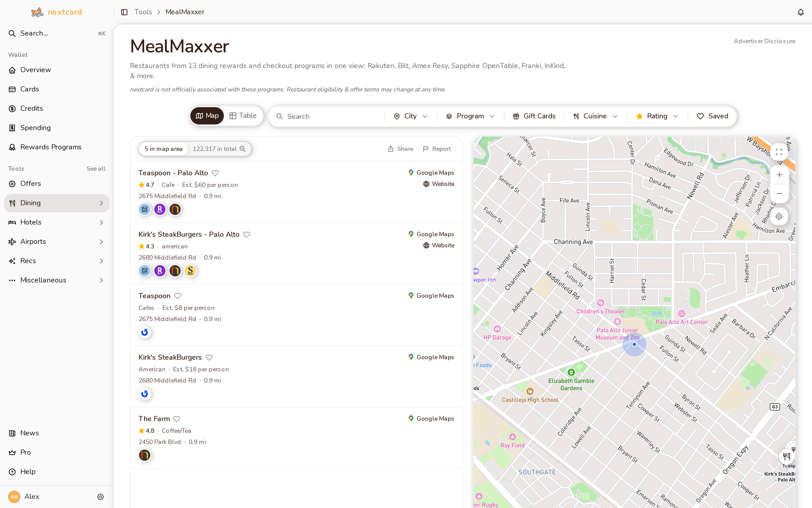Zoom out on the map
Image resolution: width=812 pixels, height=508 pixels.
779,193
